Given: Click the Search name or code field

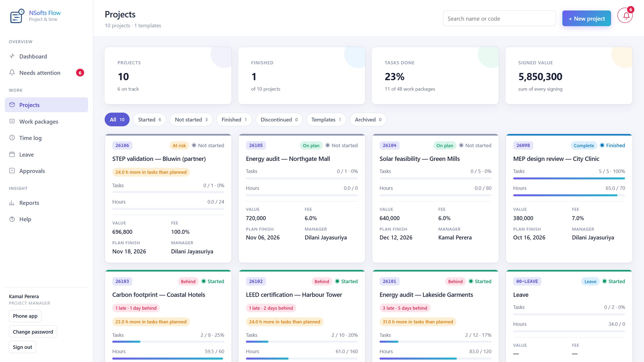Looking at the screenshot, I should (499, 19).
